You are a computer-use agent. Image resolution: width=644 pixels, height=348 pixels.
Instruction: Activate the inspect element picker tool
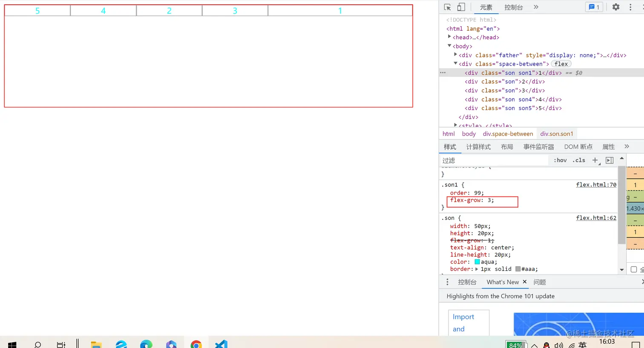(x=447, y=7)
